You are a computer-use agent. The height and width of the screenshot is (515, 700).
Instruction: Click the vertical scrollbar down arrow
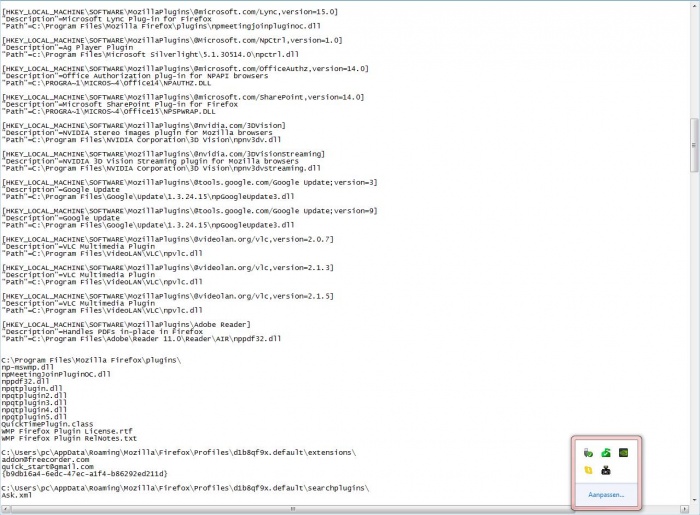[x=694, y=500]
